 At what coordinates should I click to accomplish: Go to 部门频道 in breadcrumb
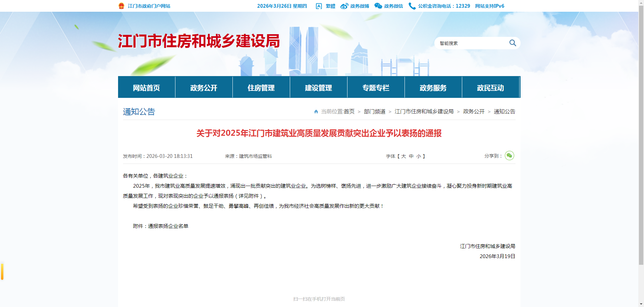click(374, 112)
